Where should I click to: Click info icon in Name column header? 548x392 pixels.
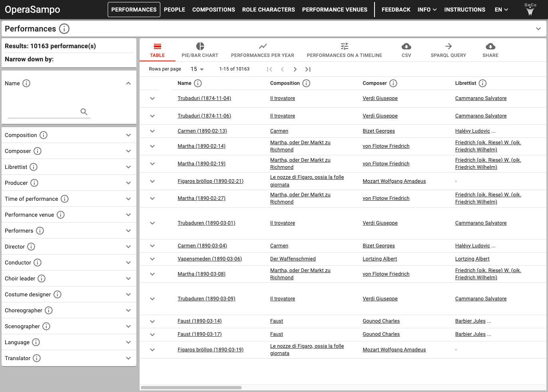coord(198,83)
